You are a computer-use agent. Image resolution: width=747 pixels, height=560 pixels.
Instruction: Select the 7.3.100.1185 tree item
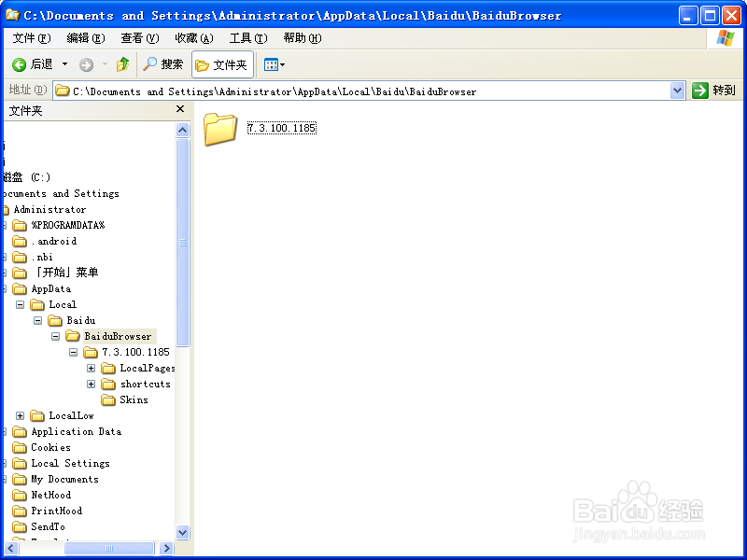point(135,353)
